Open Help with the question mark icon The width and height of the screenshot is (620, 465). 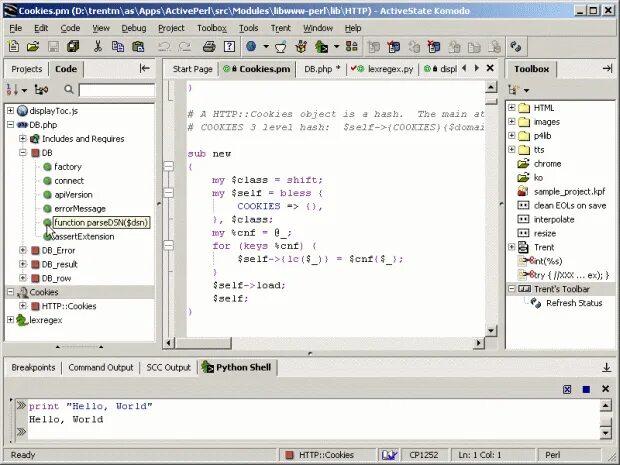[229, 47]
